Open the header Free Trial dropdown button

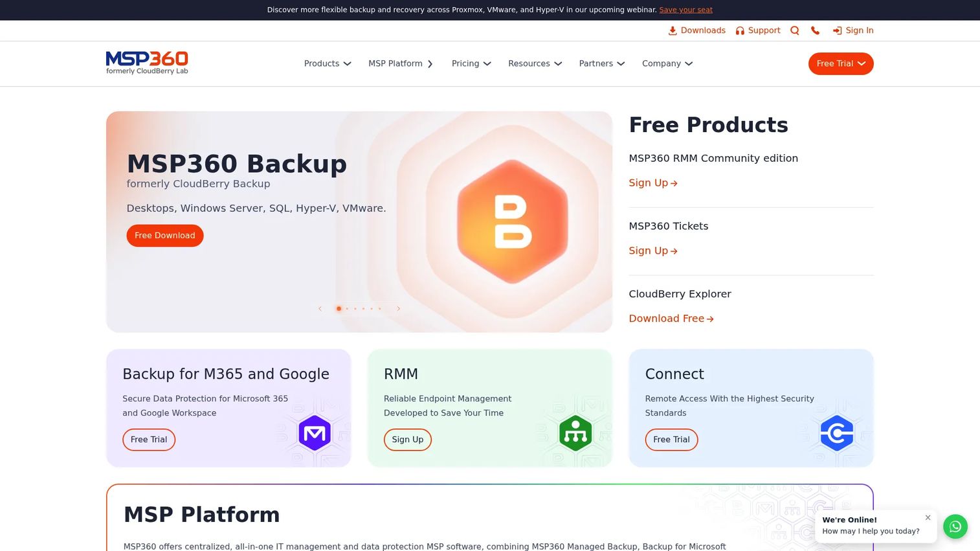point(841,63)
